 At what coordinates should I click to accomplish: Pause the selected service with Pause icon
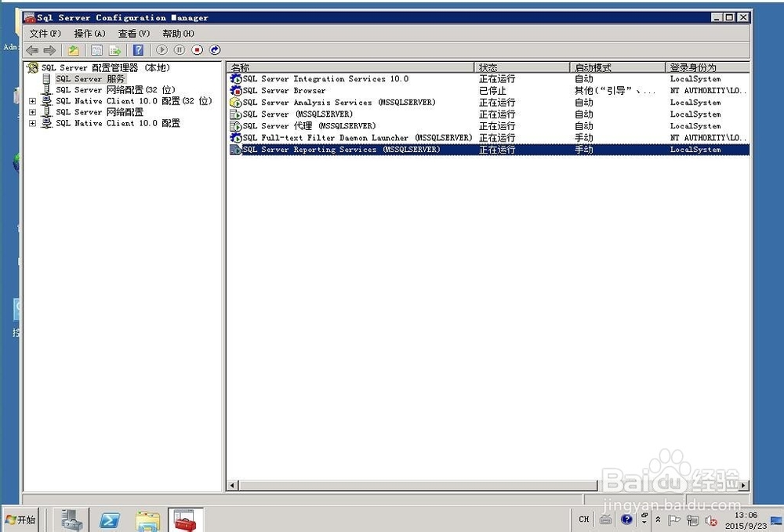(180, 50)
